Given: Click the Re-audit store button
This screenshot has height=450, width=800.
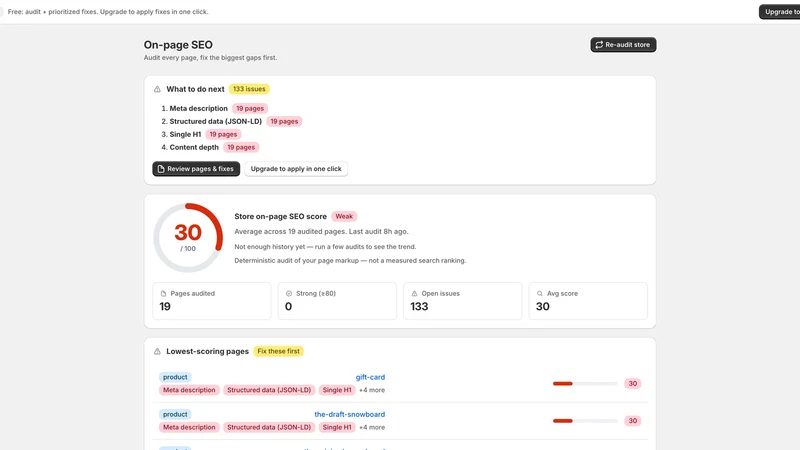Looking at the screenshot, I should pyautogui.click(x=623, y=45).
